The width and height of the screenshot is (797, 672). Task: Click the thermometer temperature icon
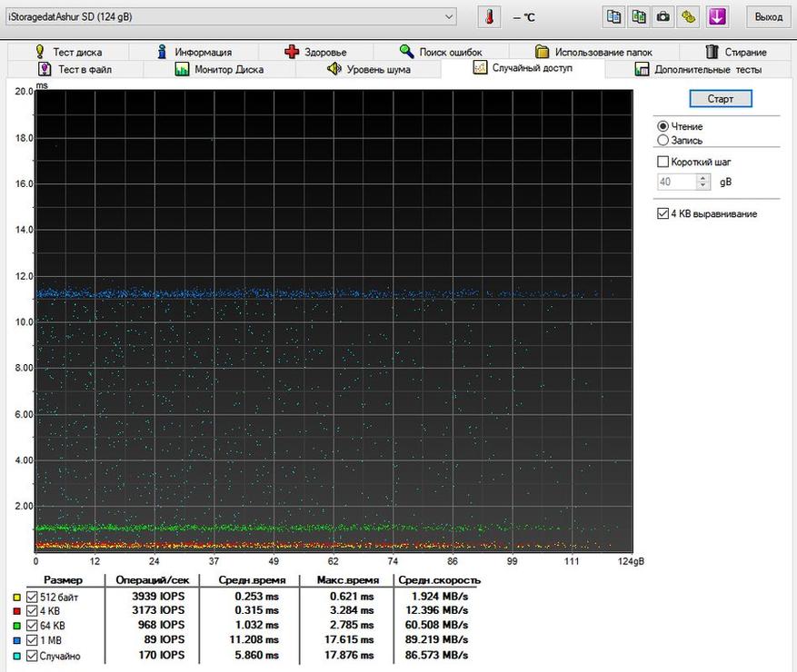coord(490,17)
